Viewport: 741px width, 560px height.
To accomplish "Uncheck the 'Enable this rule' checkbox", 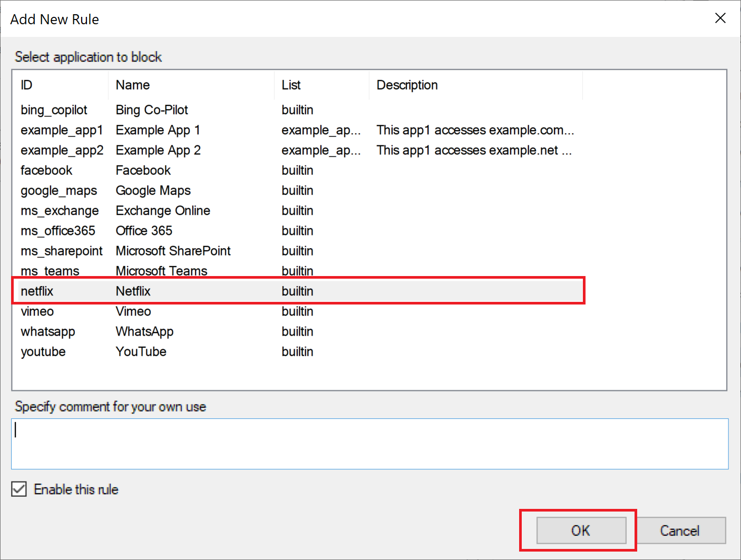I will [x=19, y=489].
